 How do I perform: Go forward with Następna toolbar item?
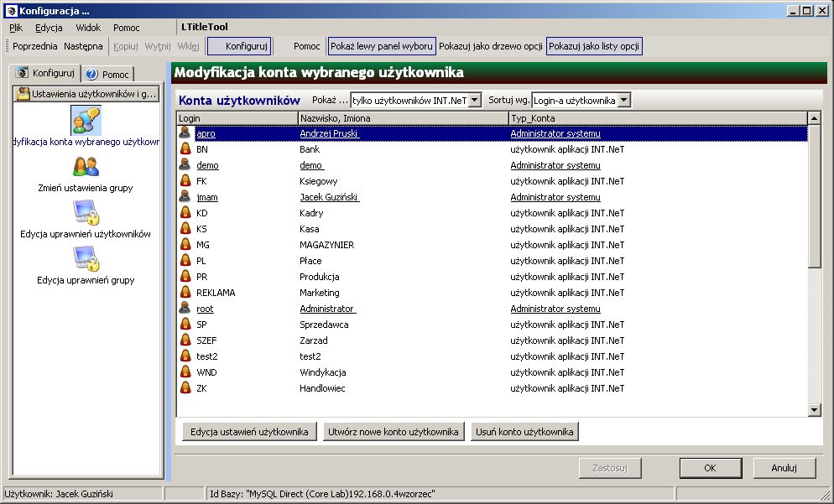coord(84,46)
